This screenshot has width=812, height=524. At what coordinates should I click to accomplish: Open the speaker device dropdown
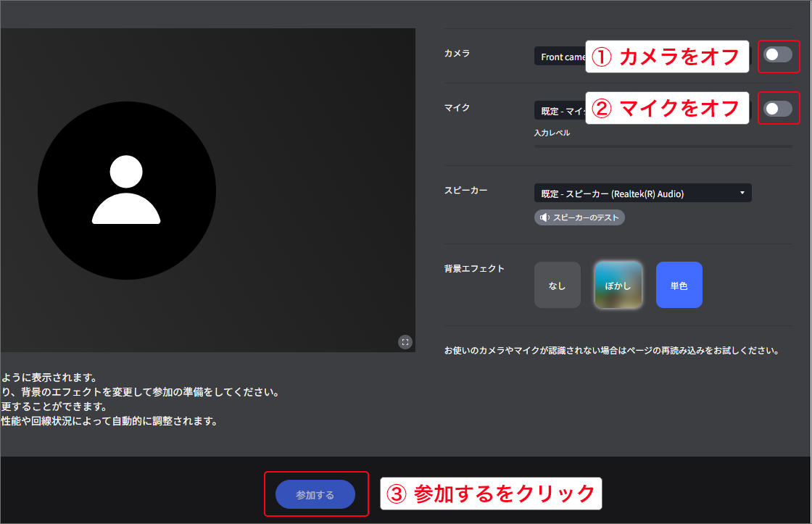(x=642, y=193)
